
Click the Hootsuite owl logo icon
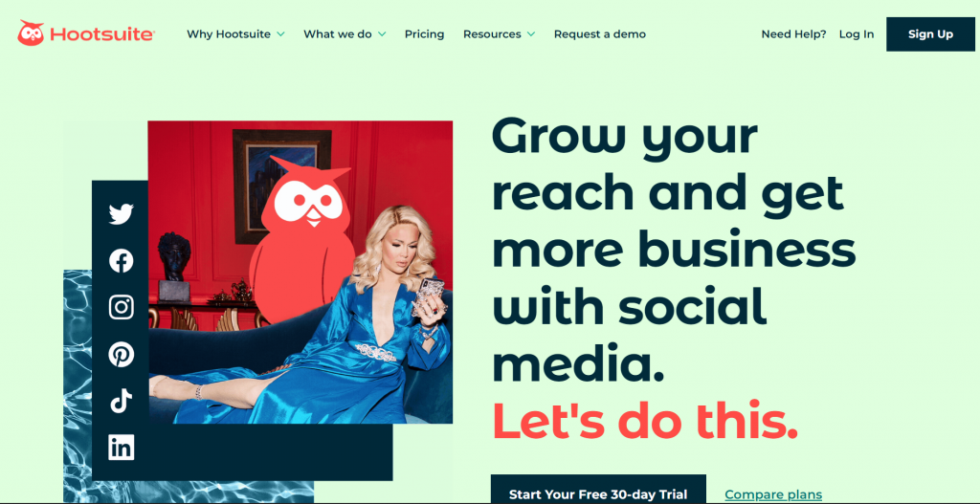tap(31, 33)
